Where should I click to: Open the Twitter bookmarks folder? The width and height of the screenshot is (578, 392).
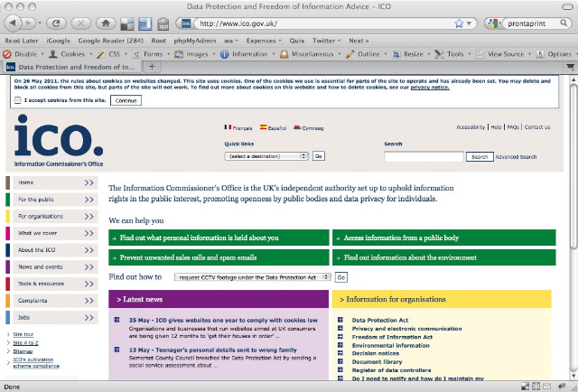click(326, 41)
